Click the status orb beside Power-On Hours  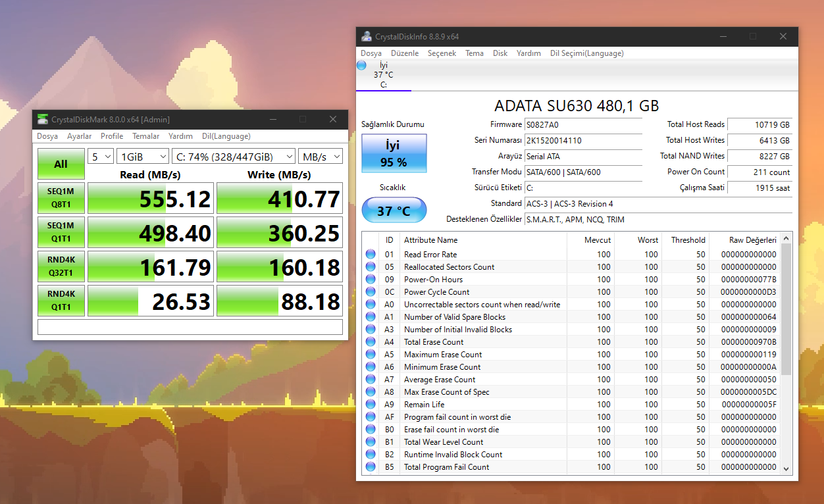[371, 280]
